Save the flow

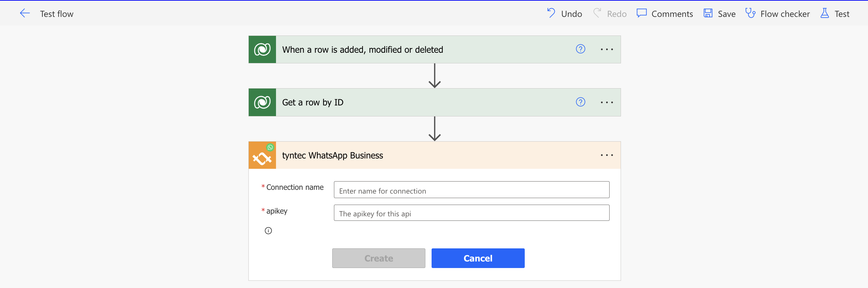point(720,14)
